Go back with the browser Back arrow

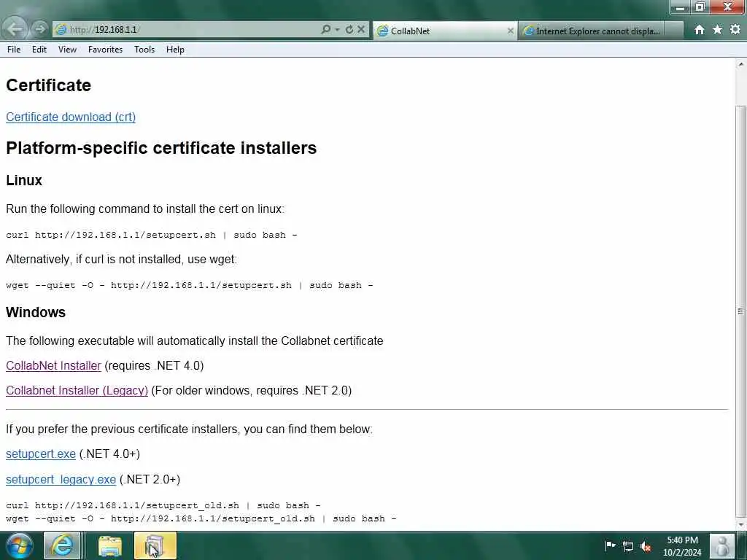pos(14,29)
